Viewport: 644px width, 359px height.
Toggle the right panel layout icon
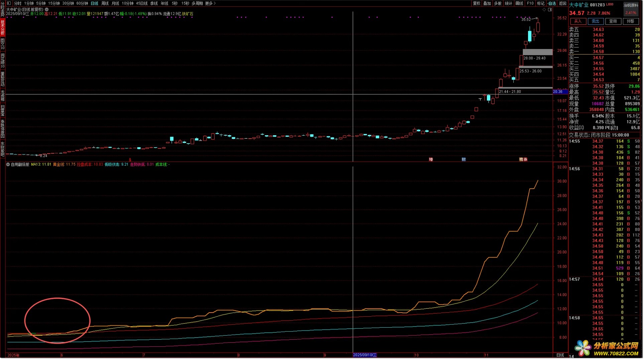point(550,10)
